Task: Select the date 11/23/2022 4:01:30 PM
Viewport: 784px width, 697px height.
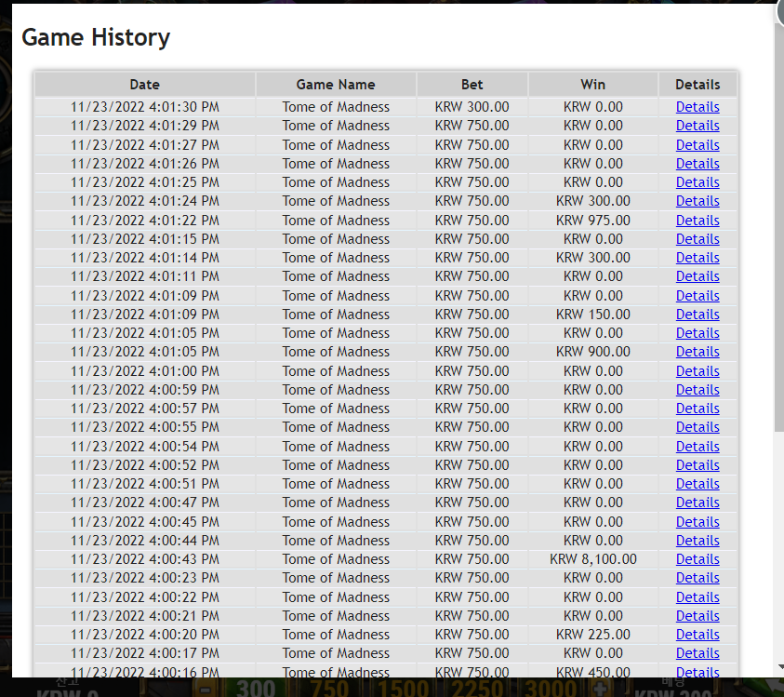Action: [x=144, y=107]
